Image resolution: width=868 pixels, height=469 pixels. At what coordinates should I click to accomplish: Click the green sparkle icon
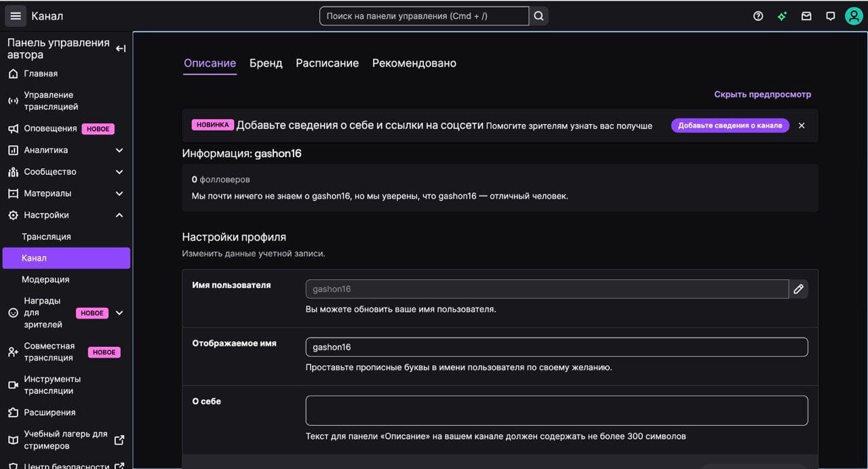coord(782,16)
